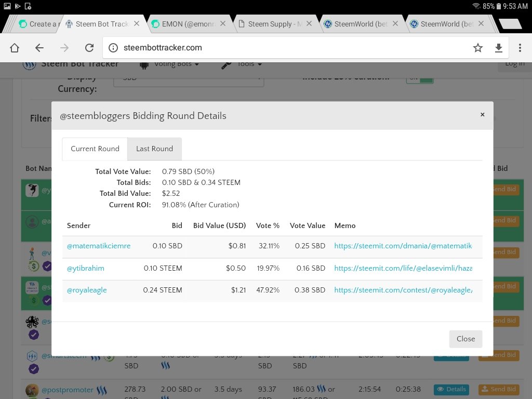Close the Steem Supply tab
532x399 pixels.
coord(309,23)
